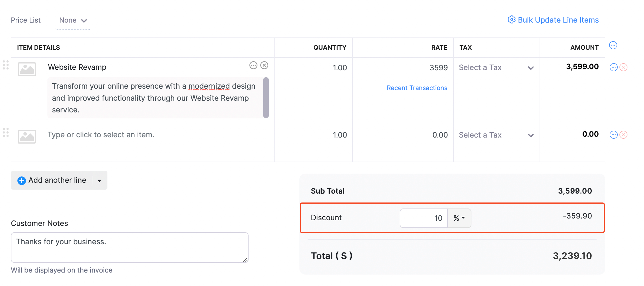Open more options on the empty line item
Viewport: 644px width, 286px height.
click(x=613, y=134)
